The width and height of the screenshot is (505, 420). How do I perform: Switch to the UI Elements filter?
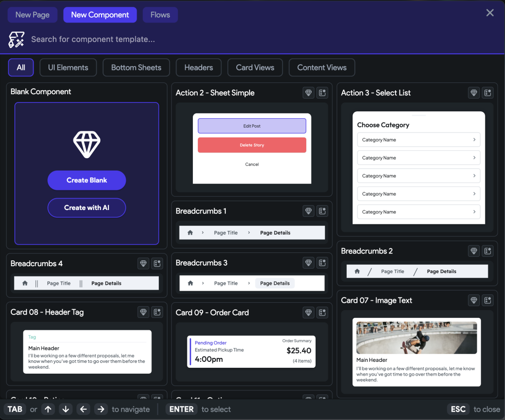coord(68,68)
